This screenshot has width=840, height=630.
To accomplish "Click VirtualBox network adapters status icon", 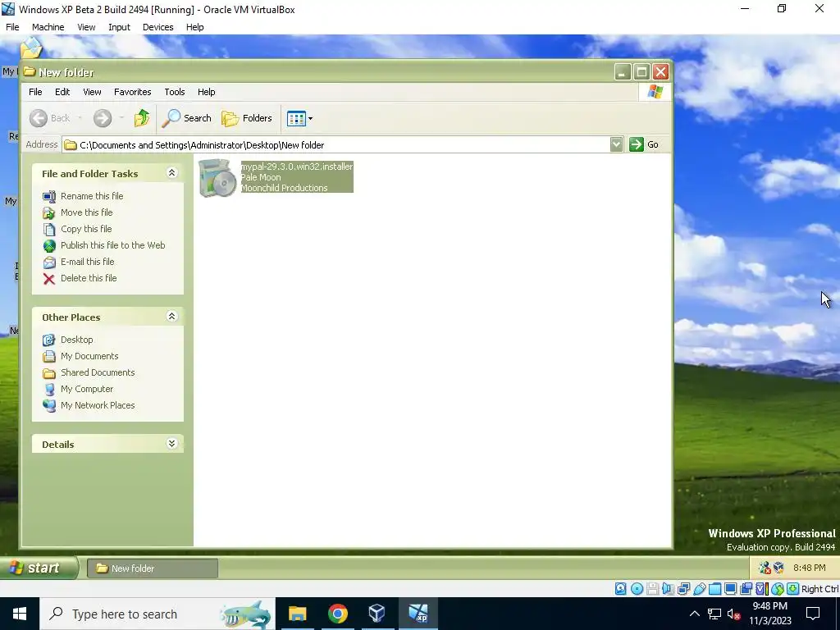I will click(x=683, y=589).
